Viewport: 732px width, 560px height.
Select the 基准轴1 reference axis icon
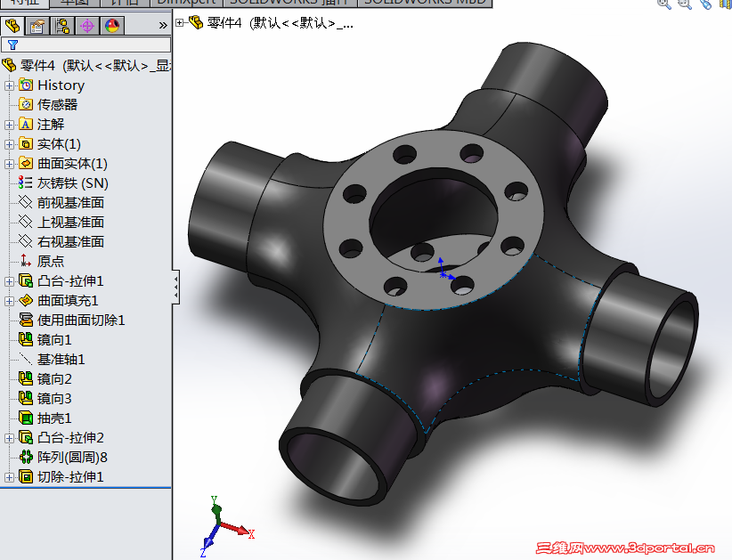(25, 360)
